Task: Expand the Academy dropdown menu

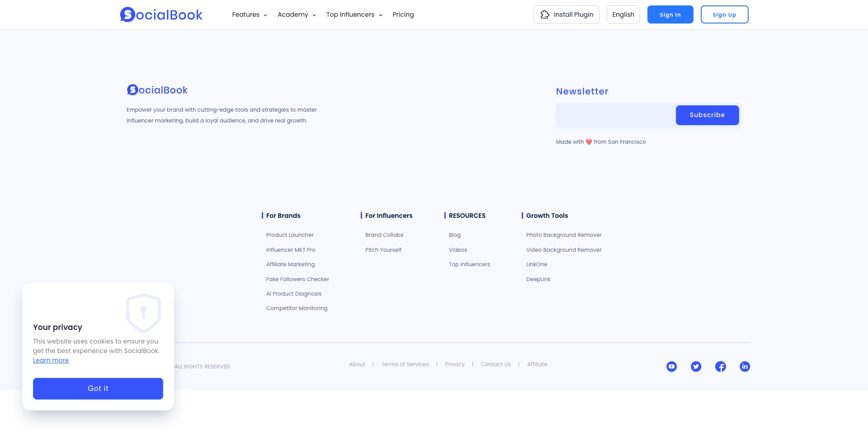Action: (x=297, y=14)
